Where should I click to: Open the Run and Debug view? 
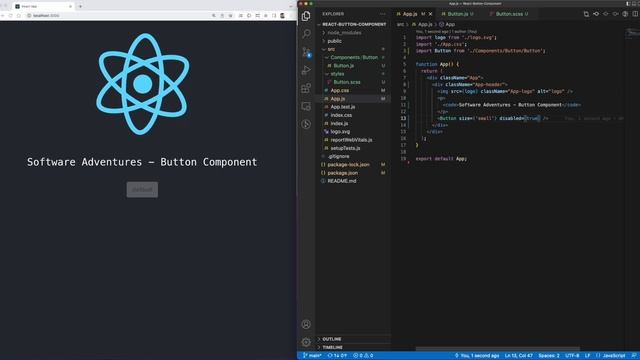coord(306,70)
